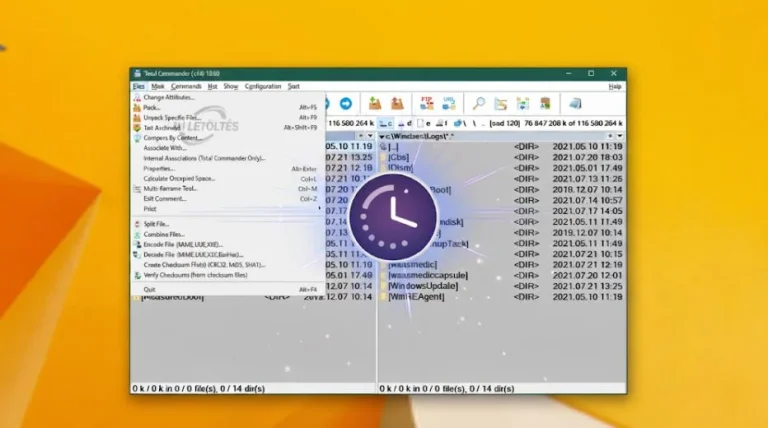Select the [waasmediccapsule] folder row

click(501, 276)
